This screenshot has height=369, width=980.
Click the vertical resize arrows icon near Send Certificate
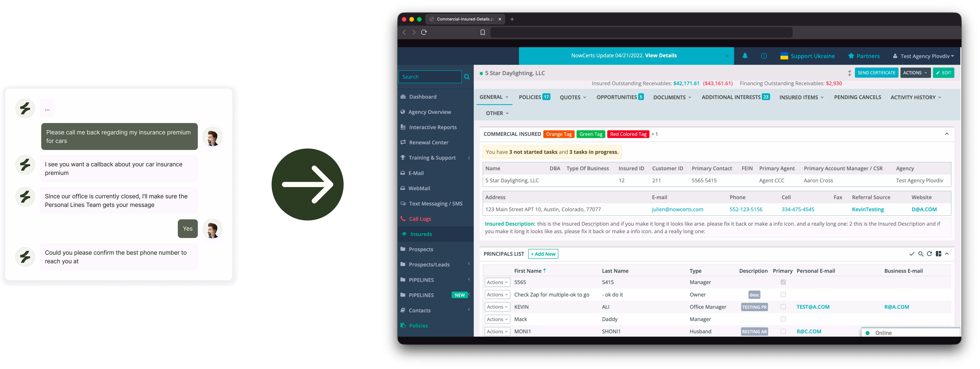(x=849, y=73)
